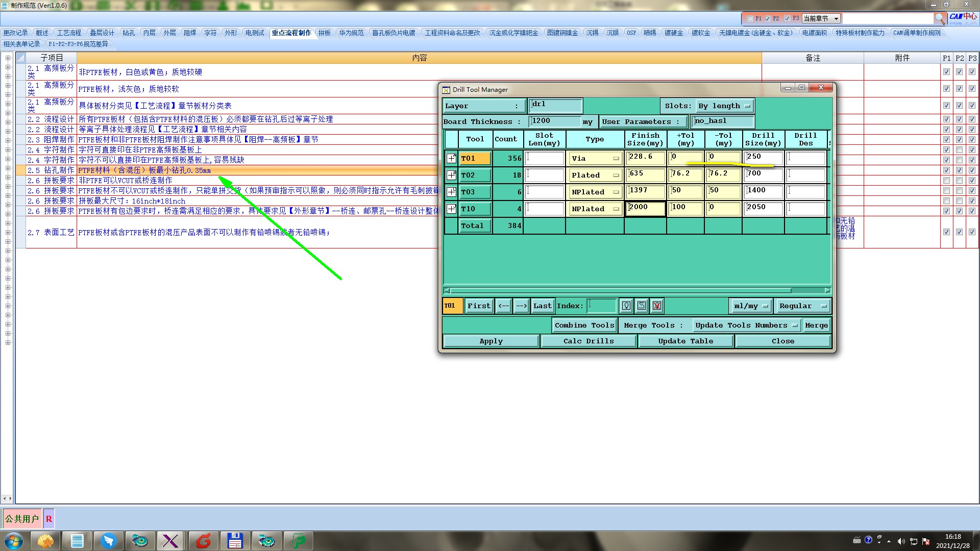Check P2 checkbox for row 2.4 字符制作
Viewport: 980px width, 551px height.
959,149
